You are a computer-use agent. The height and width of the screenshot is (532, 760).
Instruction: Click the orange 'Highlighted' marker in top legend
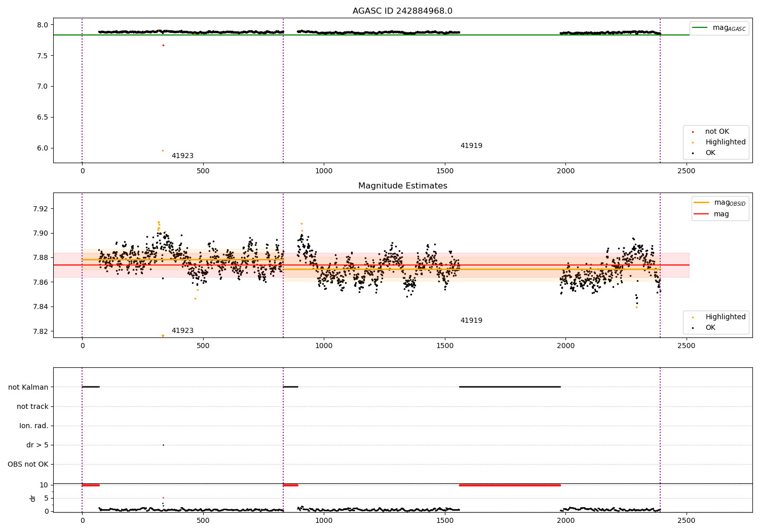point(693,142)
